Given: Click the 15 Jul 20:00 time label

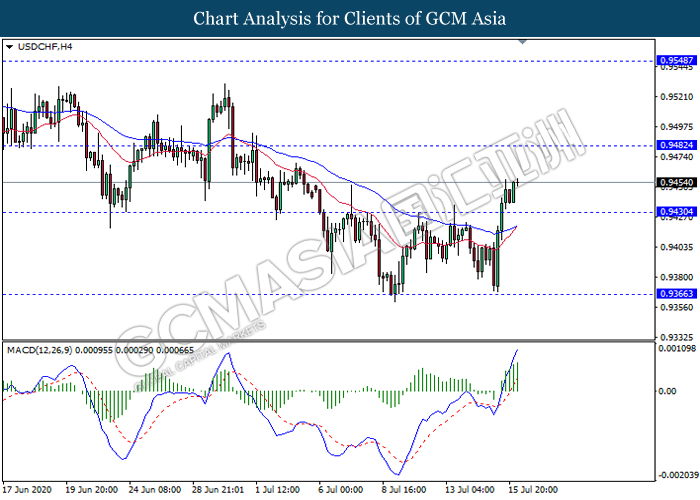Looking at the screenshot, I should [x=533, y=490].
